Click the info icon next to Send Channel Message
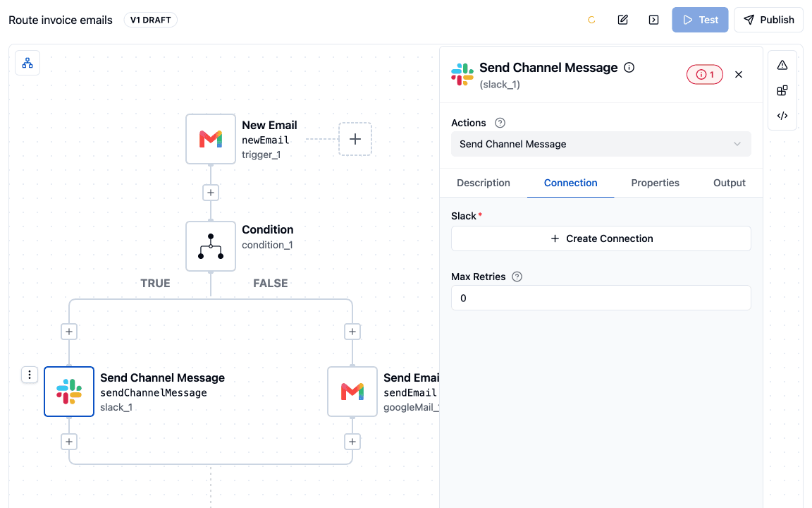The width and height of the screenshot is (812, 508). pyautogui.click(x=629, y=68)
